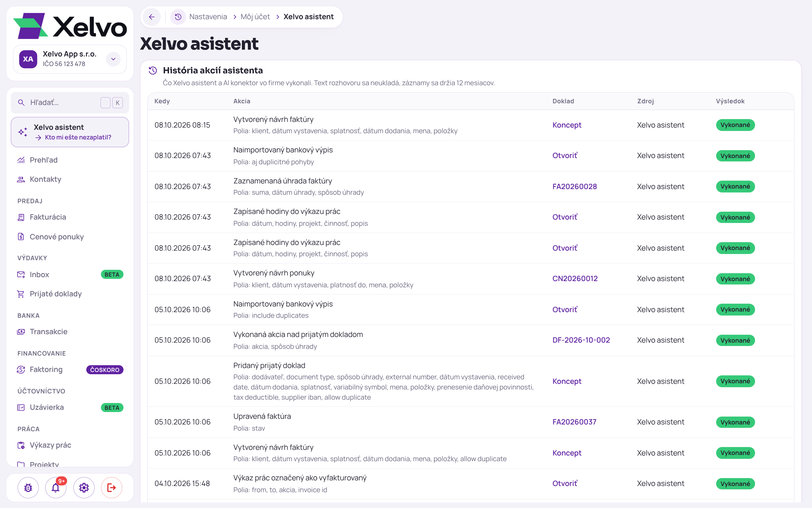Open invoice FA20260028 link

(x=574, y=187)
